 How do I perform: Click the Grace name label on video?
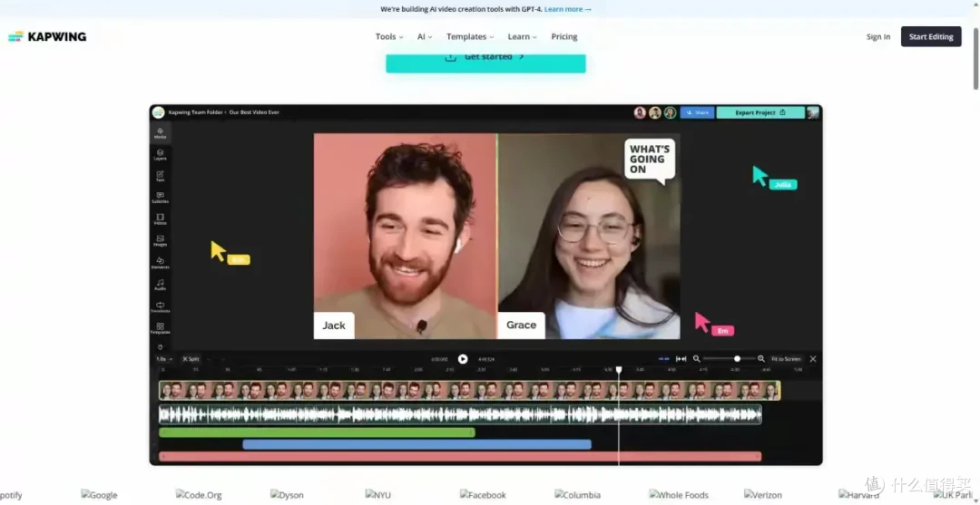click(521, 325)
